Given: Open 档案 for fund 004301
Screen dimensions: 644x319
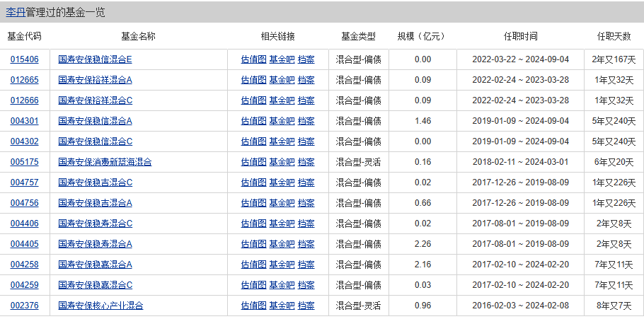Looking at the screenshot, I should [306, 121].
